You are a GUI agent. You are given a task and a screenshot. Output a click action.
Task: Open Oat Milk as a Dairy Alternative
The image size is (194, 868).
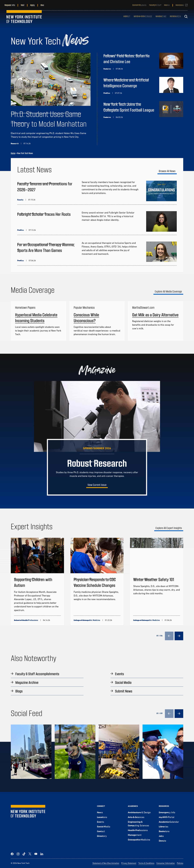[x=155, y=315]
